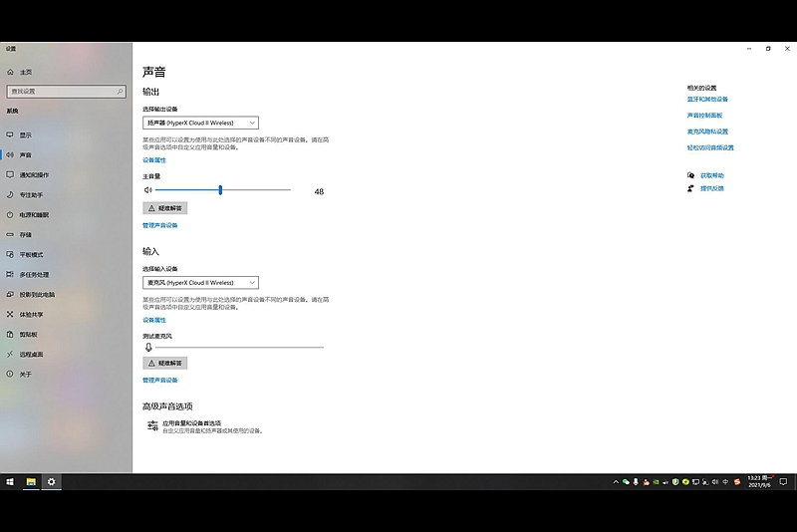The height and width of the screenshot is (532, 797).
Task: Click 获取帮助 get help link
Action: [x=712, y=175]
